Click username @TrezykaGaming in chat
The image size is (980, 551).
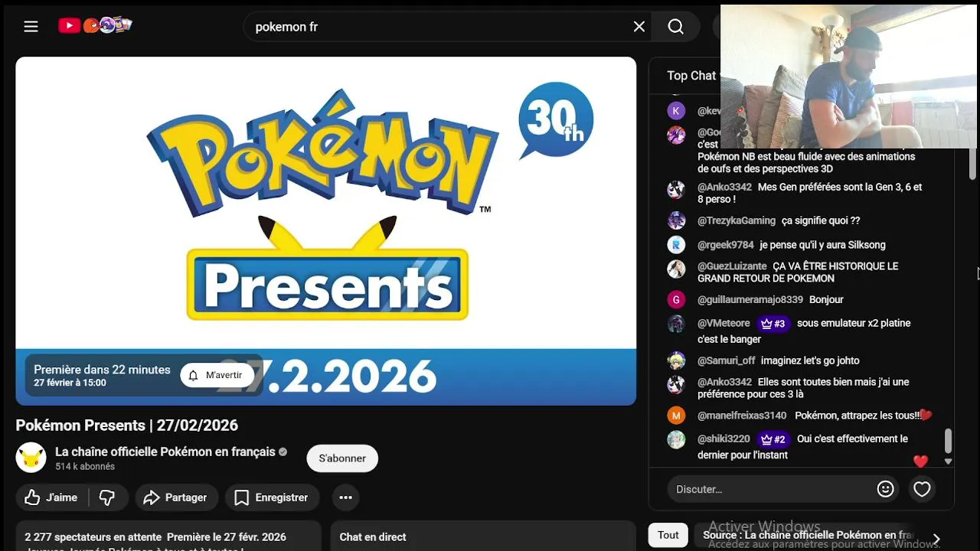[x=737, y=220]
